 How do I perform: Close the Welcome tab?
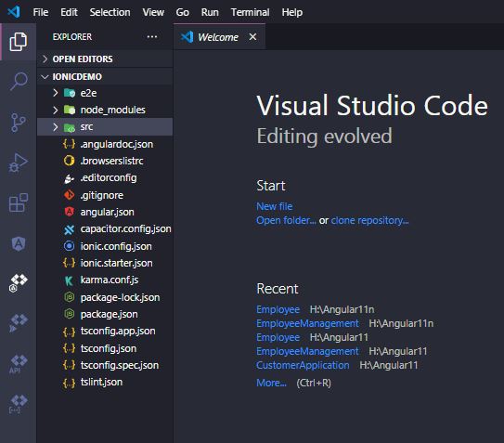pos(252,37)
